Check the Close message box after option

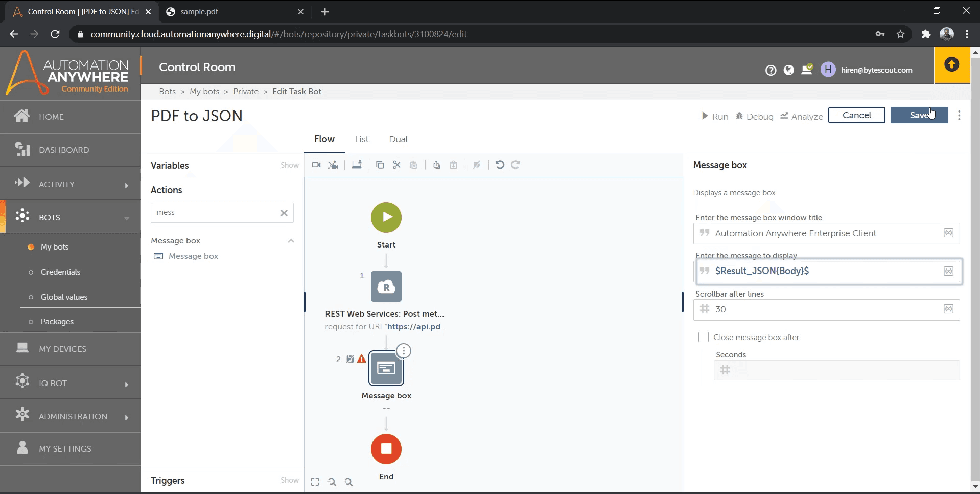(704, 337)
